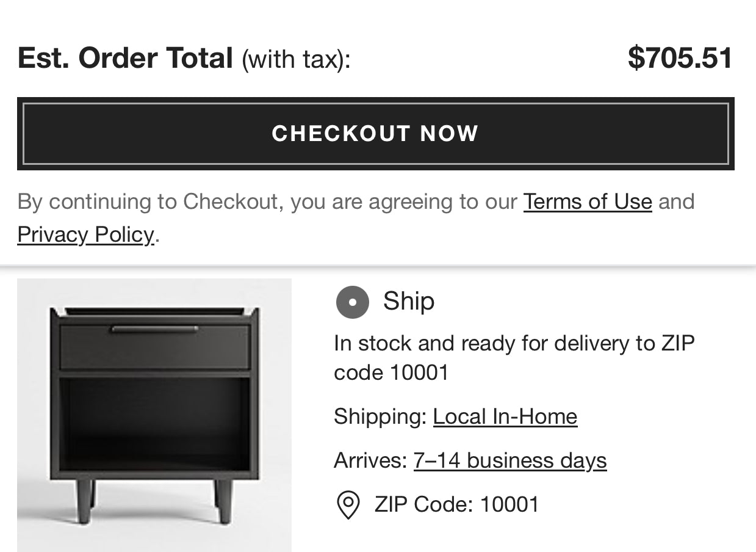Open the nightstand product thumbnail
The height and width of the screenshot is (552, 756).
[x=154, y=415]
